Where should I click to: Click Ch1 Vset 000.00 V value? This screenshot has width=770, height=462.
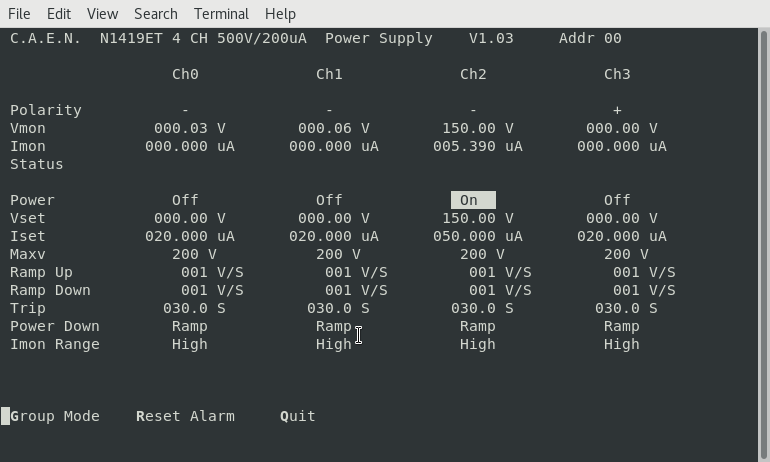333,218
